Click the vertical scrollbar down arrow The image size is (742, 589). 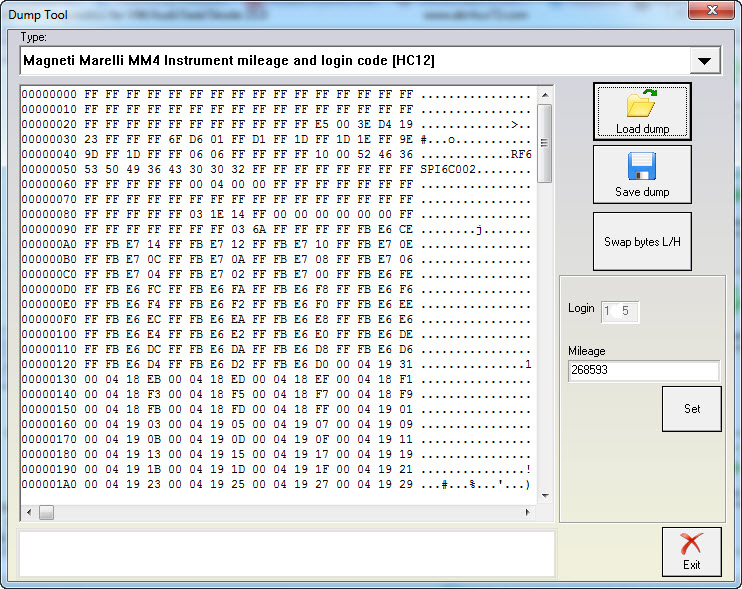(545, 495)
